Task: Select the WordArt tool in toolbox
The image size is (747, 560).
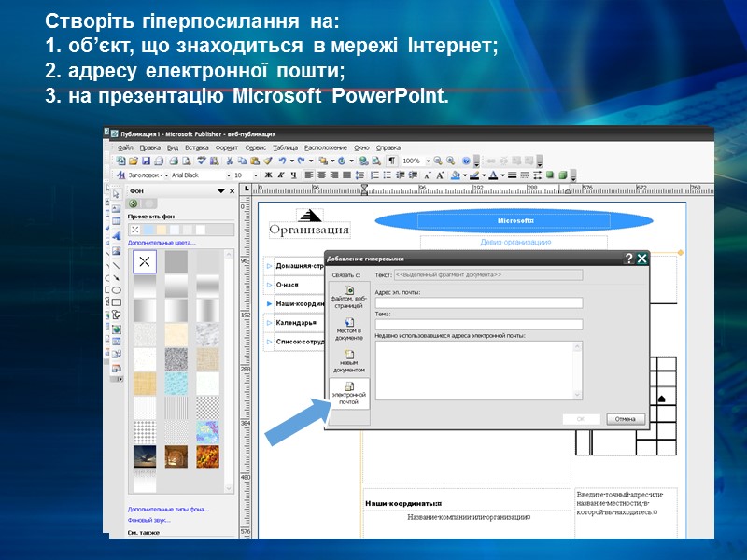Action: [116, 236]
